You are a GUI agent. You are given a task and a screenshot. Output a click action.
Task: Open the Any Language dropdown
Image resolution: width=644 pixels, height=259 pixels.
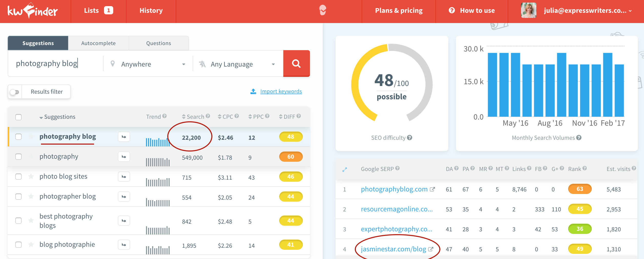click(237, 64)
